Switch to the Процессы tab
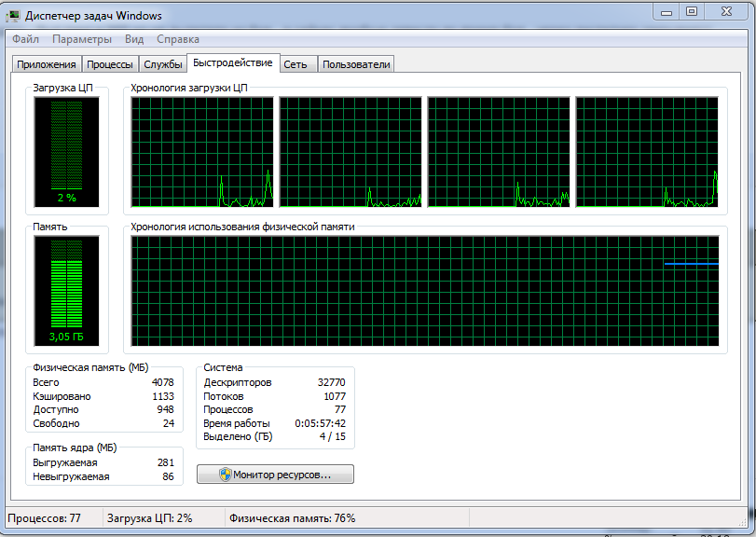 click(110, 64)
